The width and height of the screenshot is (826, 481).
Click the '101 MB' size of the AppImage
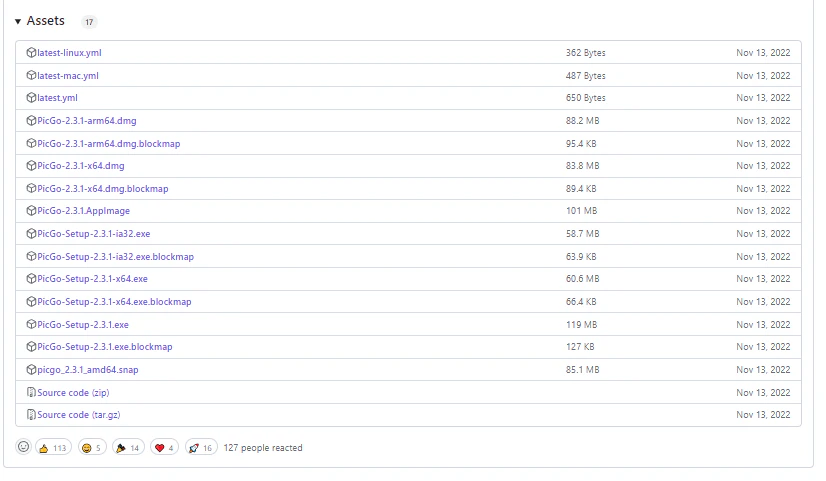582,211
